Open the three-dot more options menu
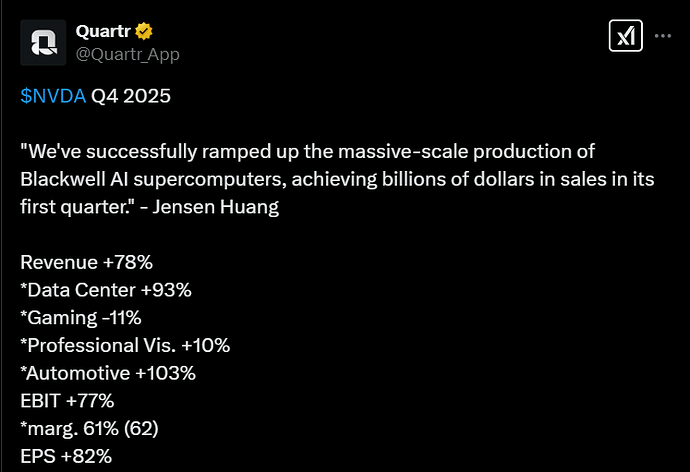 point(663,36)
